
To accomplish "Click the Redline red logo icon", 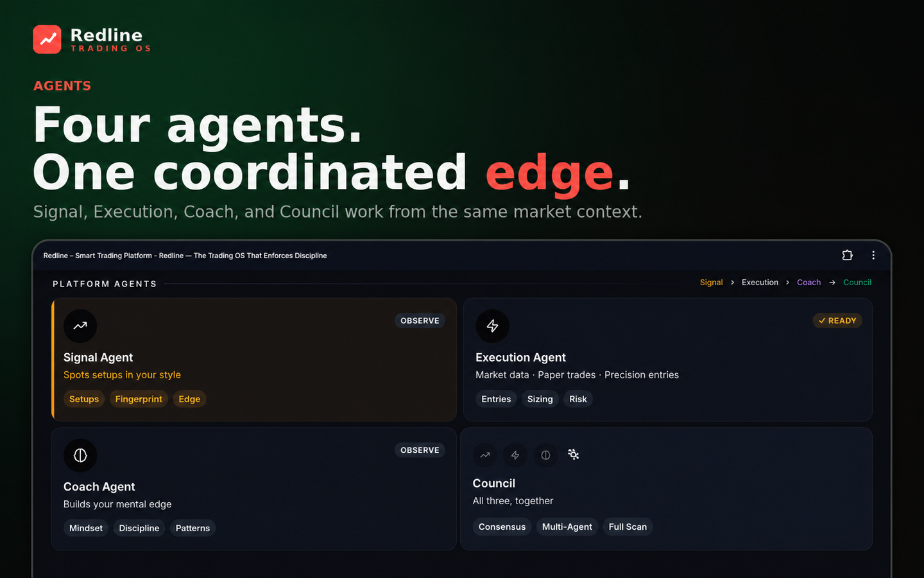I will (x=47, y=39).
